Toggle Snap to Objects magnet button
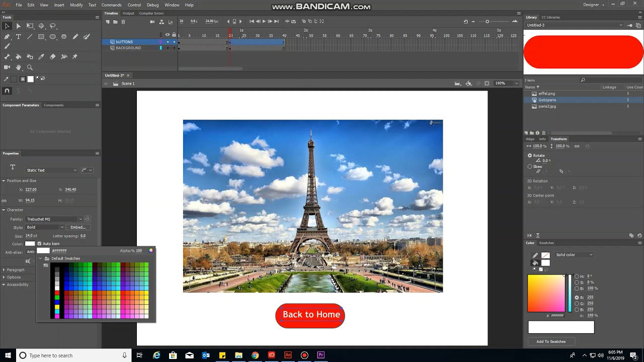 click(x=7, y=91)
